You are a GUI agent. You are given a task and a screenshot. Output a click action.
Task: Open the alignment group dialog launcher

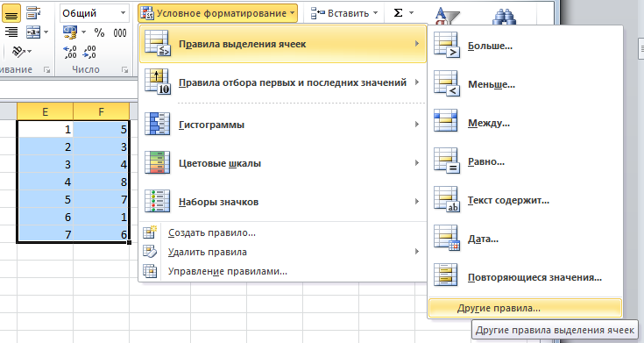[46, 70]
